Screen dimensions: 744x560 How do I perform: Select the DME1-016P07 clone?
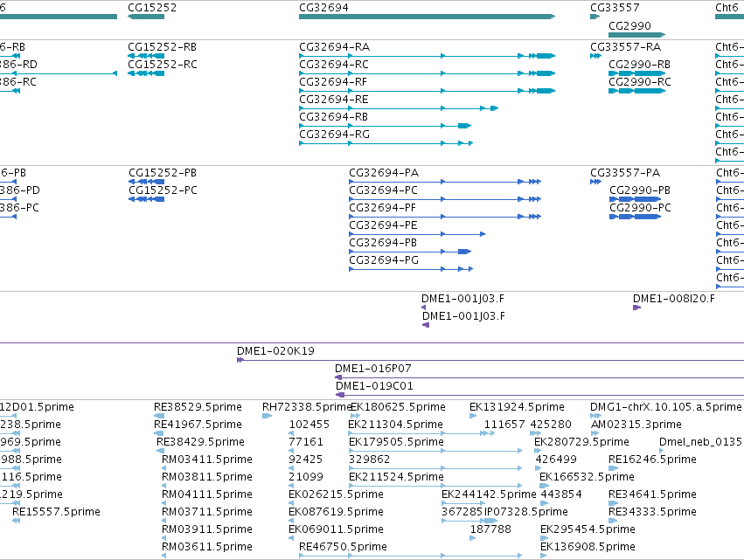click(x=373, y=369)
